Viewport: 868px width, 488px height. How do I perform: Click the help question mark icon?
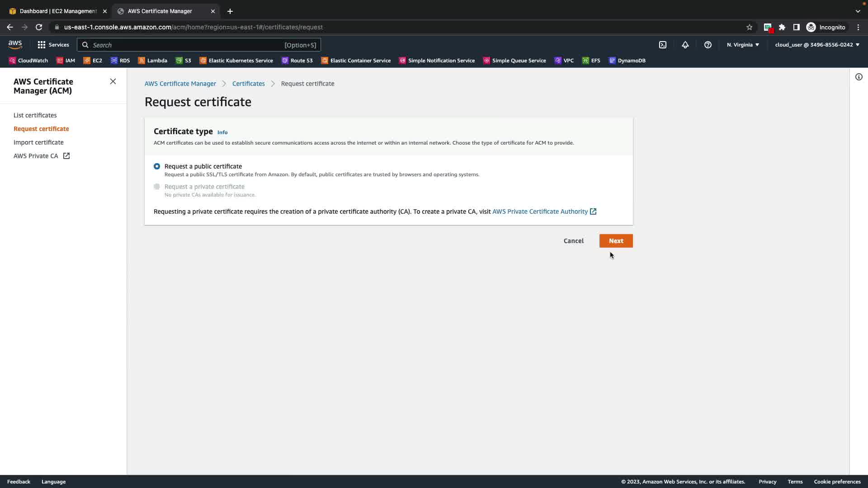click(708, 45)
